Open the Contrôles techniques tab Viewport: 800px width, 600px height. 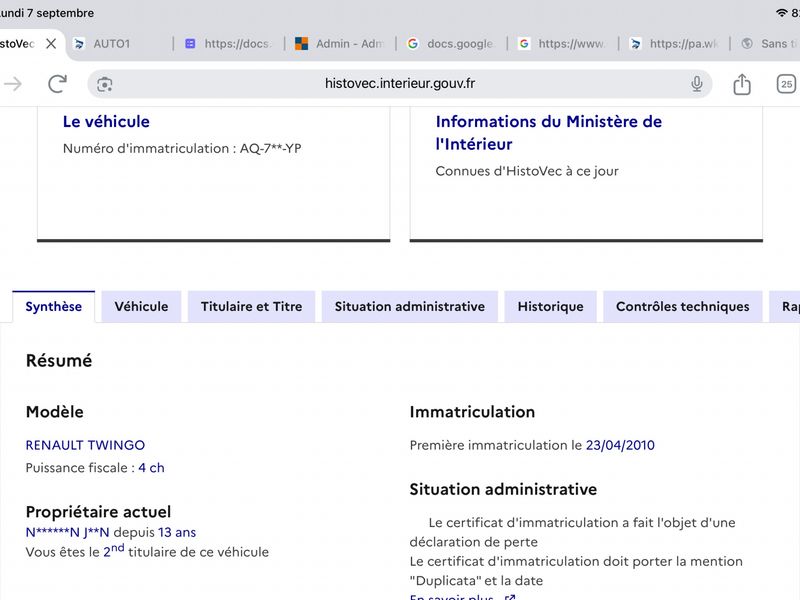pos(683,307)
